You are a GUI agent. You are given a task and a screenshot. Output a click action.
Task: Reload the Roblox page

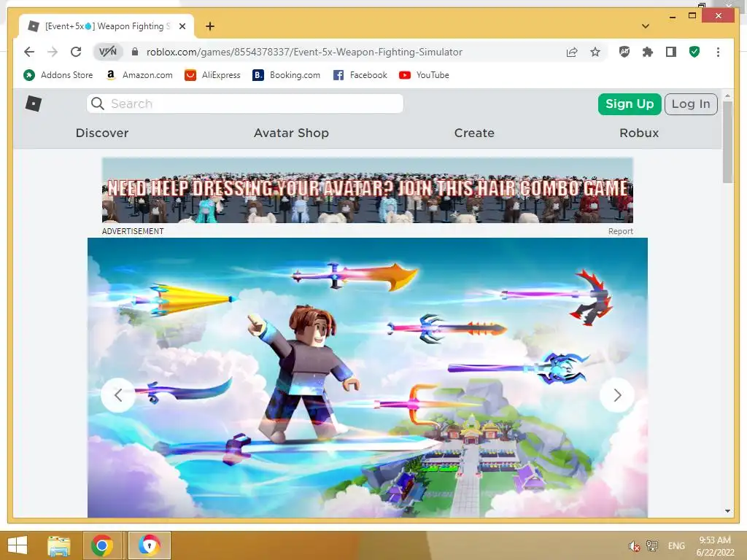pyautogui.click(x=76, y=52)
